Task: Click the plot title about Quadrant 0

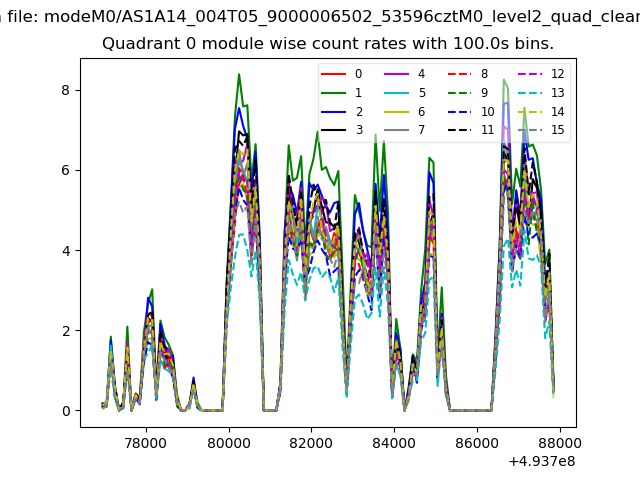Action: 328,44
